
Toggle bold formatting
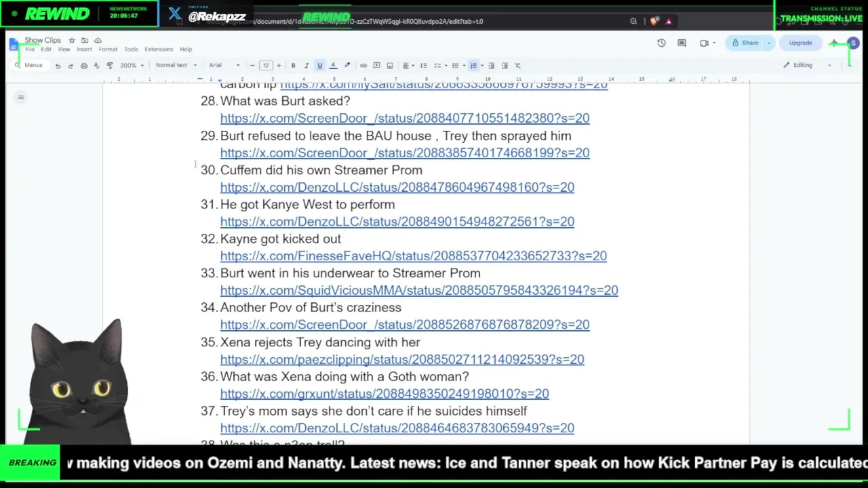click(x=293, y=66)
